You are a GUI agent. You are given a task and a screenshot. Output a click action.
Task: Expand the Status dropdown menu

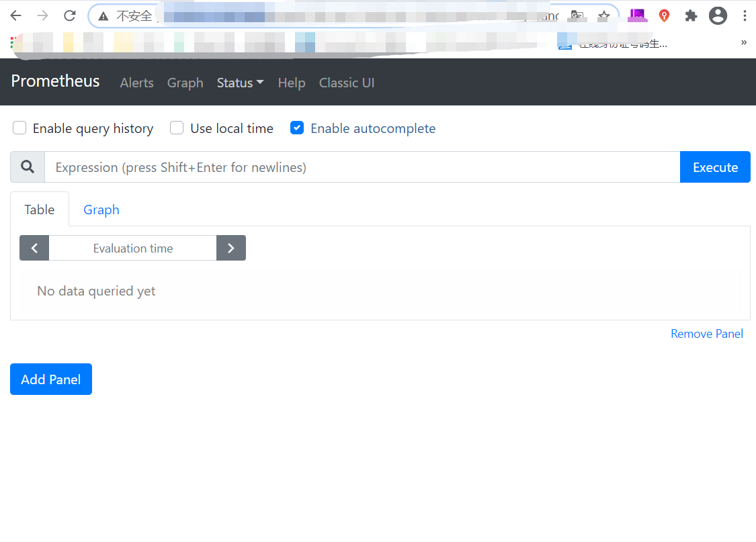pos(240,83)
